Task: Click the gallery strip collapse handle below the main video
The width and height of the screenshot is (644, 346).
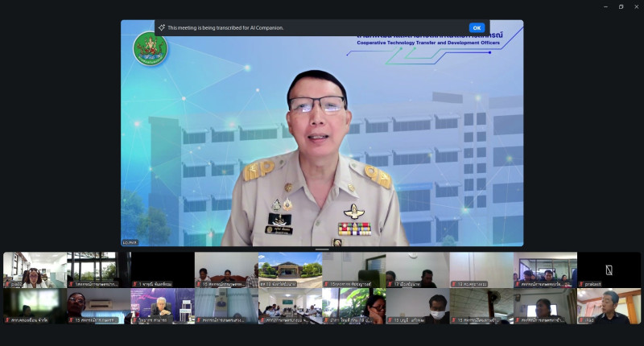Action: (322, 249)
